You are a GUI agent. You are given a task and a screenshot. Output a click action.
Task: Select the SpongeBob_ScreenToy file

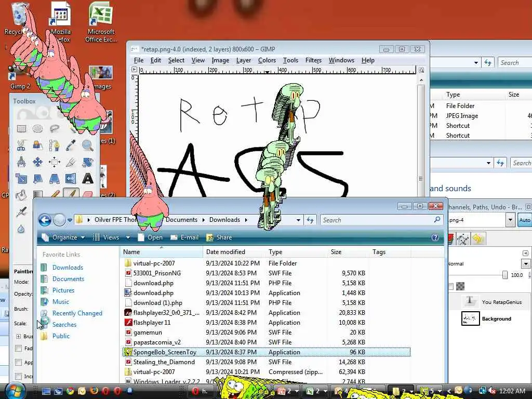tap(267, 352)
